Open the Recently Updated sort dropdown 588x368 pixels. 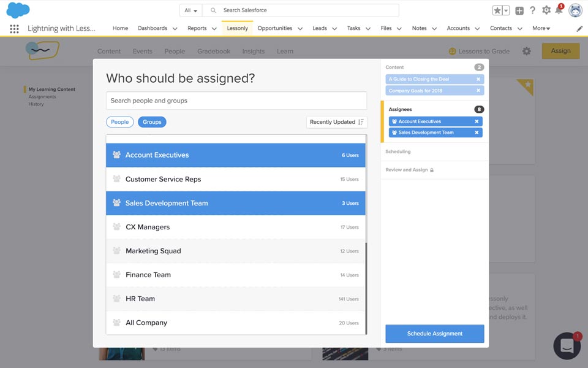point(336,122)
